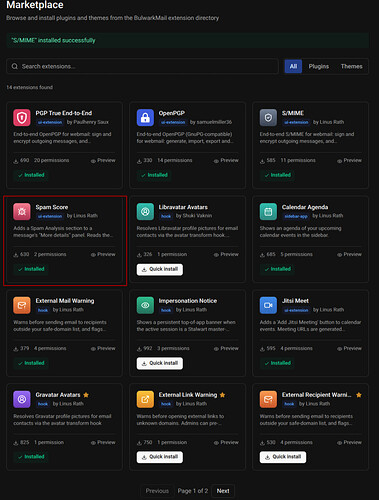This screenshot has width=379, height=500.
Task: Quick install Libravatar Avatars
Action: click(x=160, y=269)
